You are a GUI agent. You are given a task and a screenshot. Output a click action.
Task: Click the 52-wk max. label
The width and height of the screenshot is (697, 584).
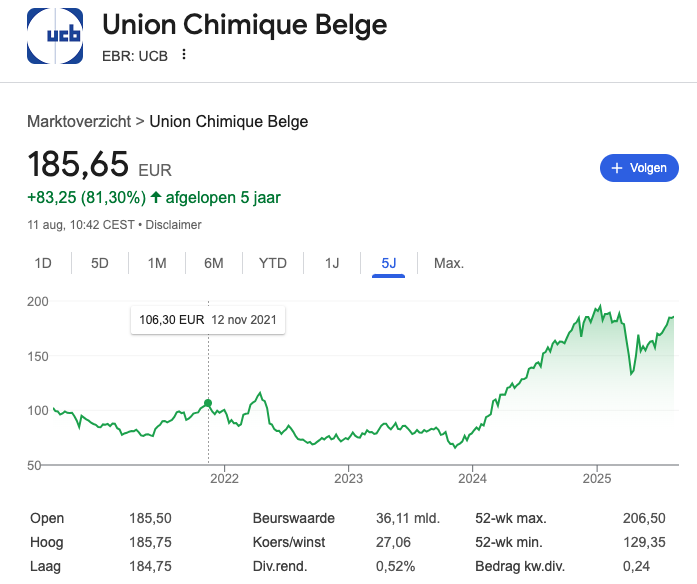(x=511, y=519)
